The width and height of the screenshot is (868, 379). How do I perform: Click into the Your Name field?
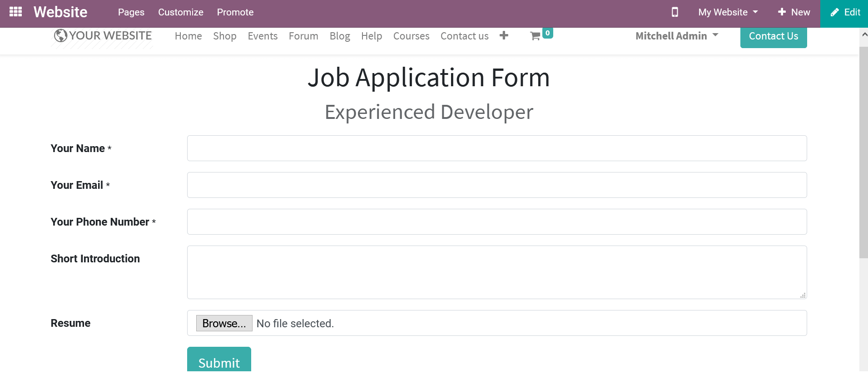pyautogui.click(x=496, y=148)
